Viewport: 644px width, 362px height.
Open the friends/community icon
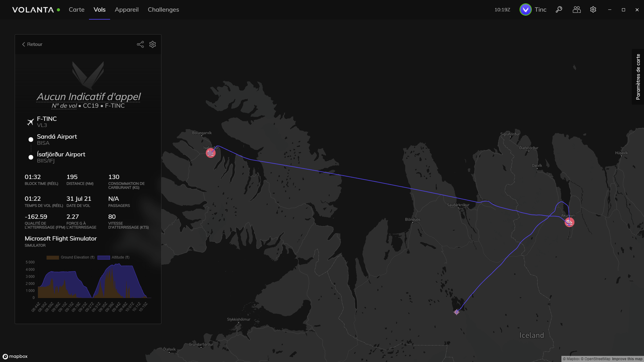576,9
